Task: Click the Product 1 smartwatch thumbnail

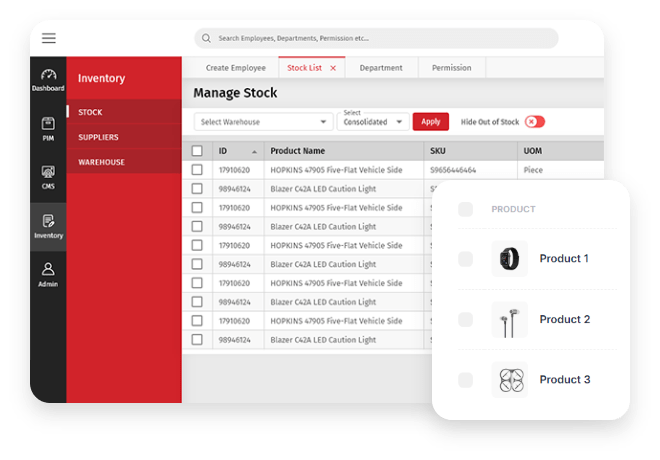Action: coord(509,258)
